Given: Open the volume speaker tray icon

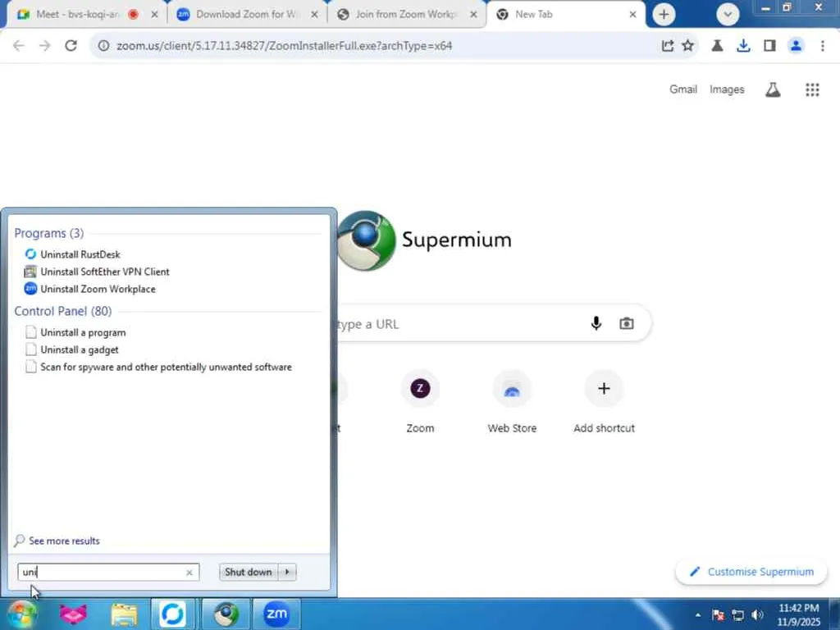Looking at the screenshot, I should (757, 615).
